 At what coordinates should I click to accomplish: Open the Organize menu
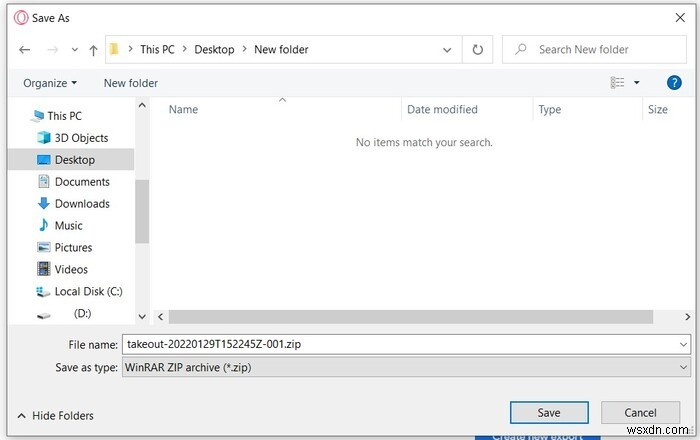click(x=50, y=83)
